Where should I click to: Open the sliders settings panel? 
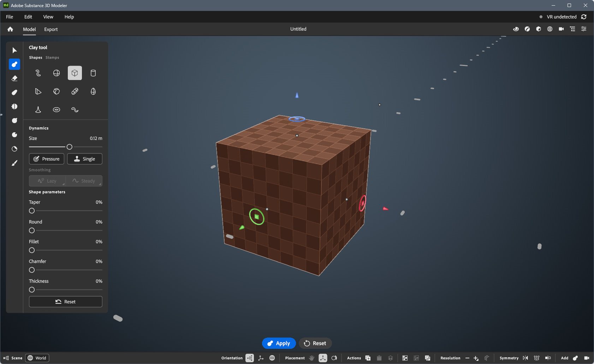click(584, 29)
